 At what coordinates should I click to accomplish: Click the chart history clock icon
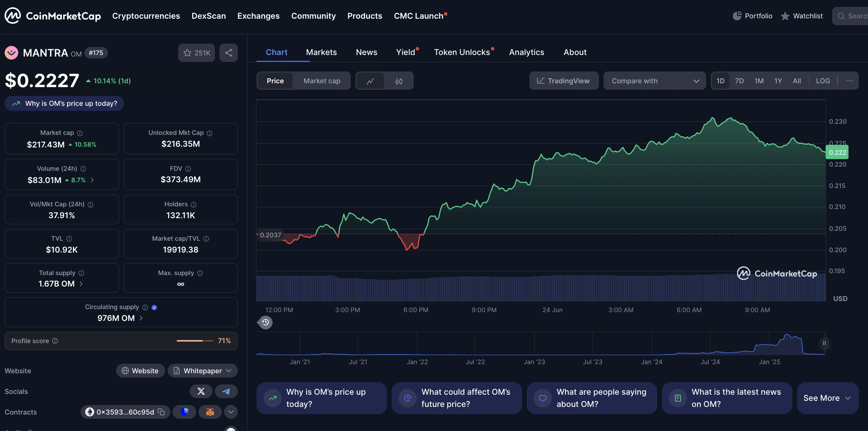[266, 322]
